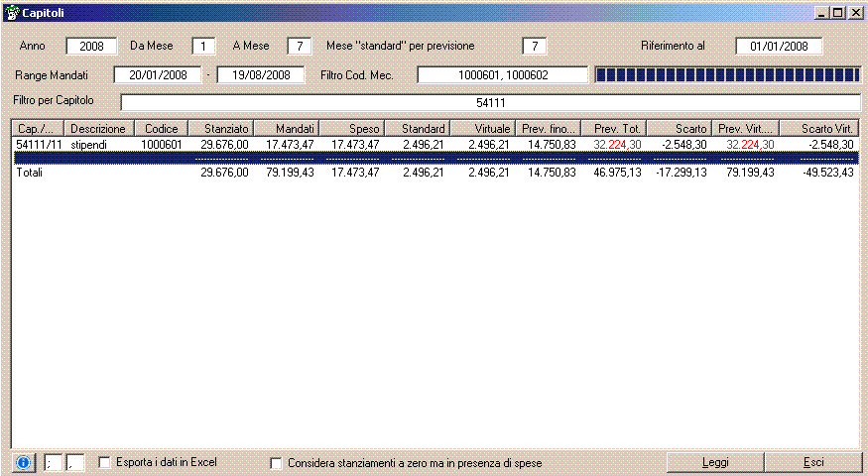Click the Anno input field
Image resolution: width=868 pixels, height=476 pixels.
pyautogui.click(x=91, y=46)
